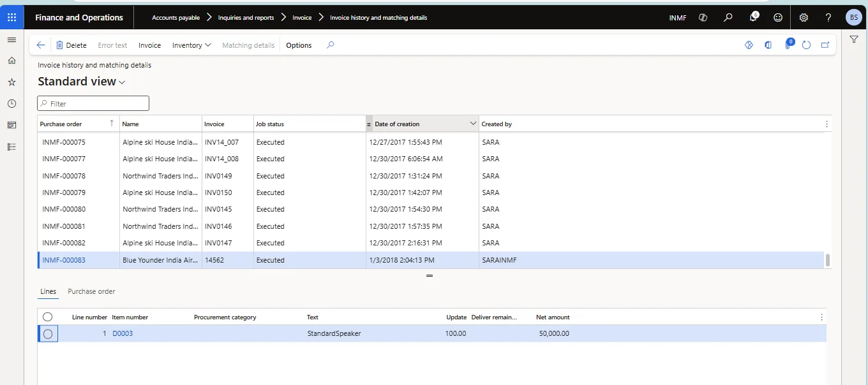
Task: Click the Open in Office icon
Action: coord(768,45)
